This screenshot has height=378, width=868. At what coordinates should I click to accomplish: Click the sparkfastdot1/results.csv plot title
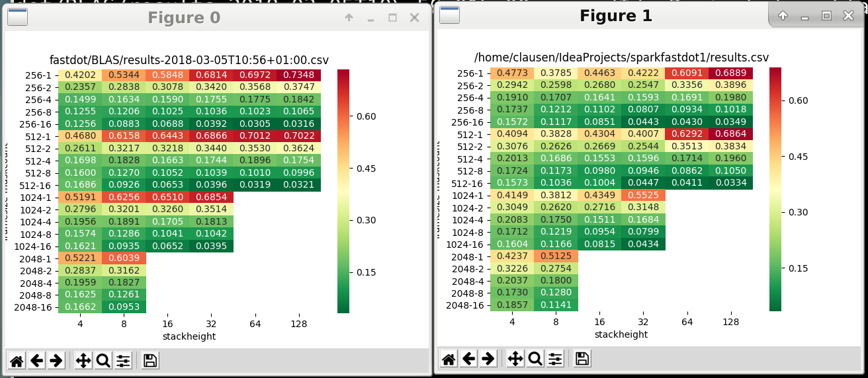[x=621, y=57]
